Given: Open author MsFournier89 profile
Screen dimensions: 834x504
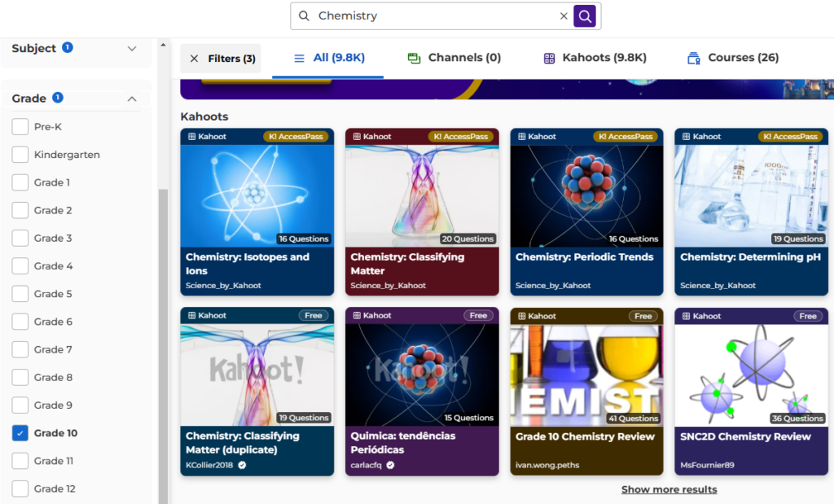Looking at the screenshot, I should pyautogui.click(x=708, y=465).
